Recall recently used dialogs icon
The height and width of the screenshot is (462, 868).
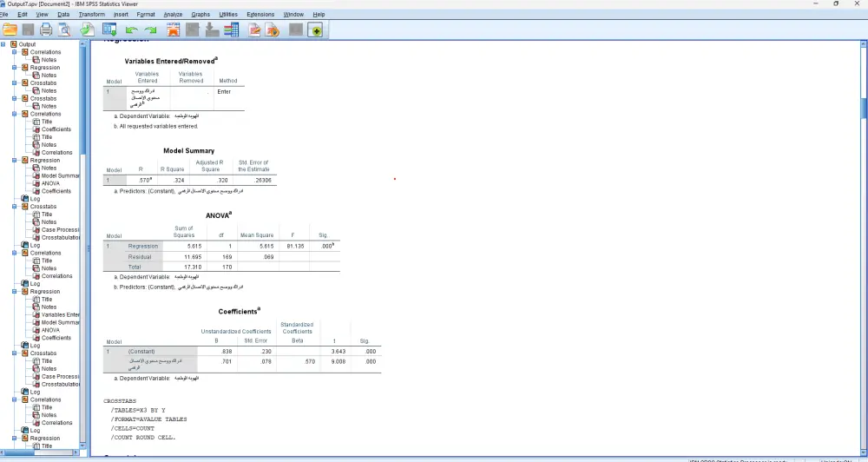109,30
